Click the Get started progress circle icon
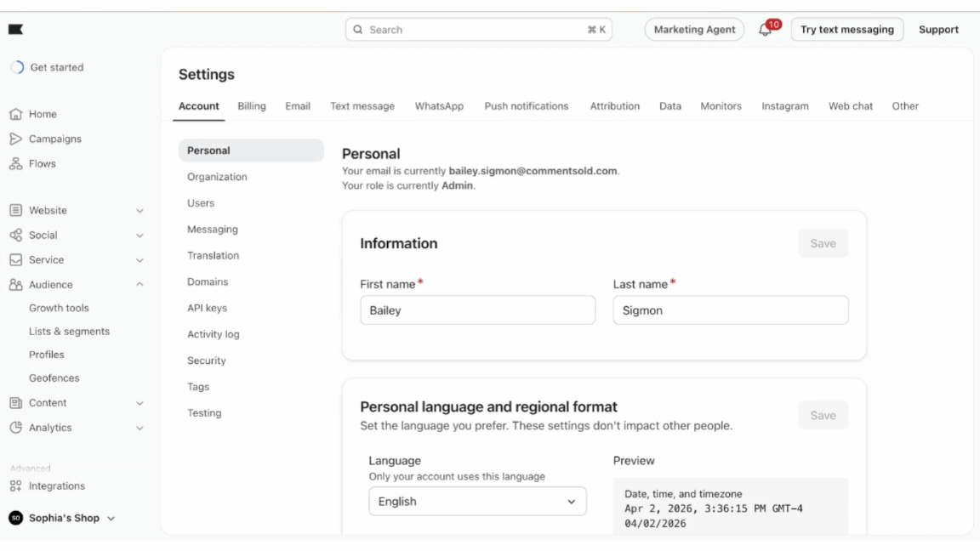Image resolution: width=980 pixels, height=551 pixels. click(17, 67)
